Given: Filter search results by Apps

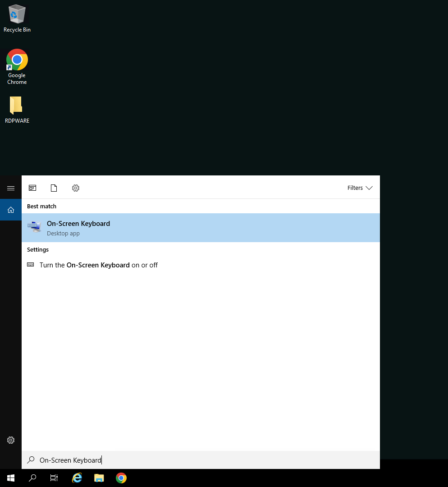Looking at the screenshot, I should point(32,188).
